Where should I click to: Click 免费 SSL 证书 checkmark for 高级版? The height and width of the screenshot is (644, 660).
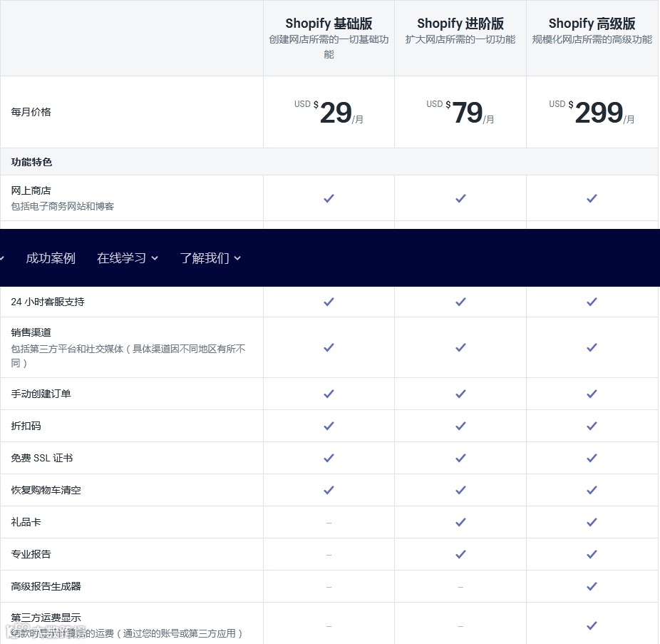click(592, 458)
